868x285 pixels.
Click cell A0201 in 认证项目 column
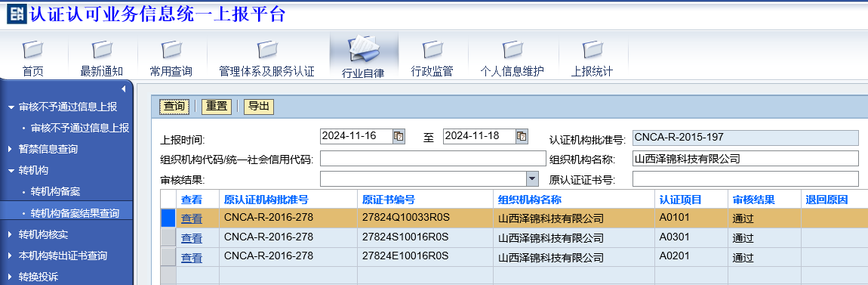coord(674,256)
